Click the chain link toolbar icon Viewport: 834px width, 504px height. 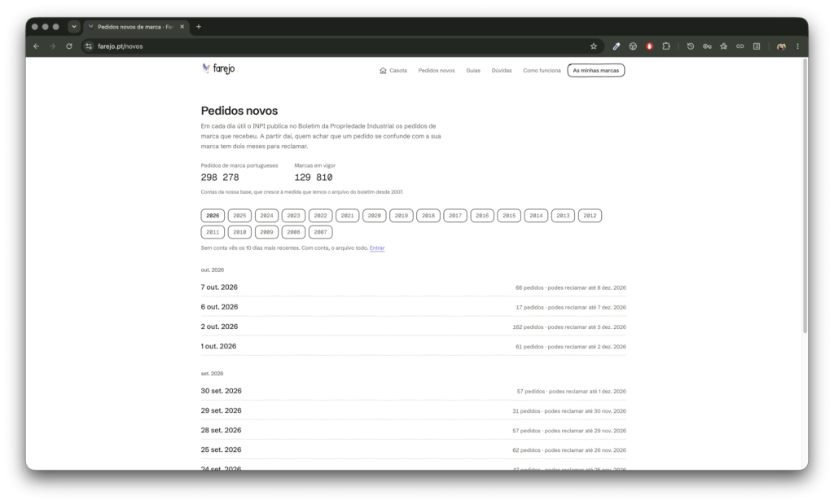(x=740, y=46)
